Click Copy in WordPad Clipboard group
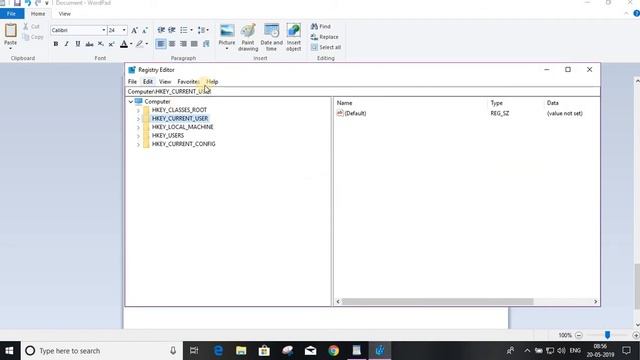 [x=33, y=37]
